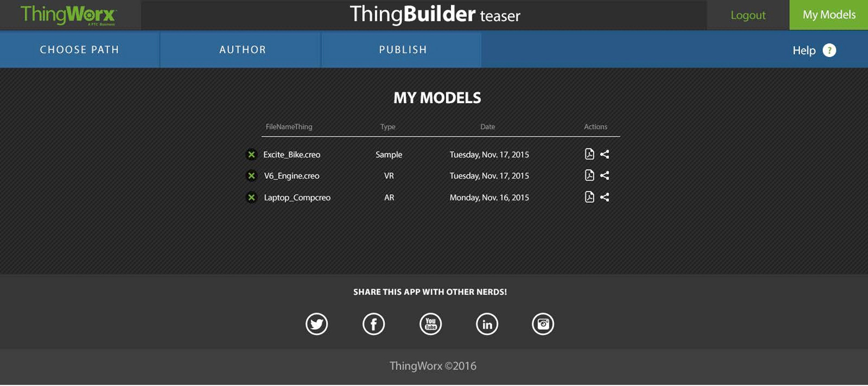868x386 pixels.
Task: Share the Laptop_Compcreo model
Action: (604, 197)
